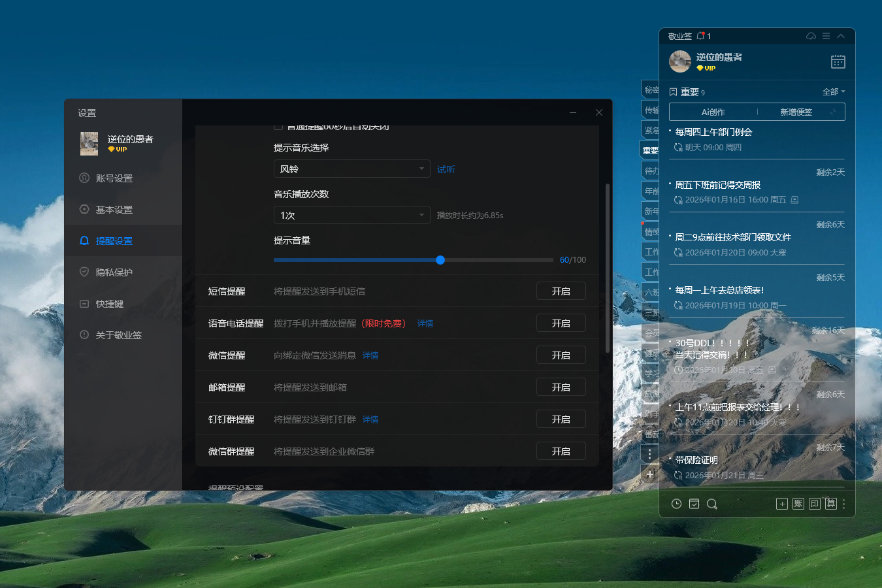Open the calendar icon beside the username
This screenshot has height=588, width=882.
(x=838, y=62)
